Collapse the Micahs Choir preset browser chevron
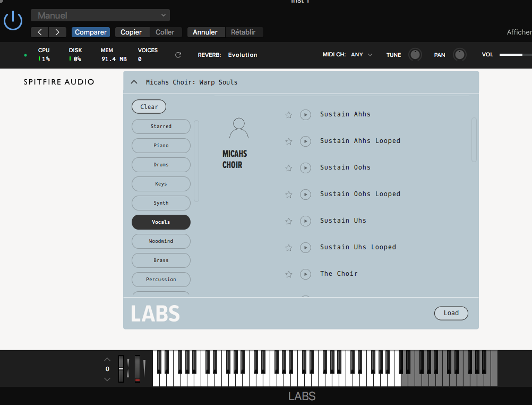This screenshot has height=405, width=532. [134, 82]
